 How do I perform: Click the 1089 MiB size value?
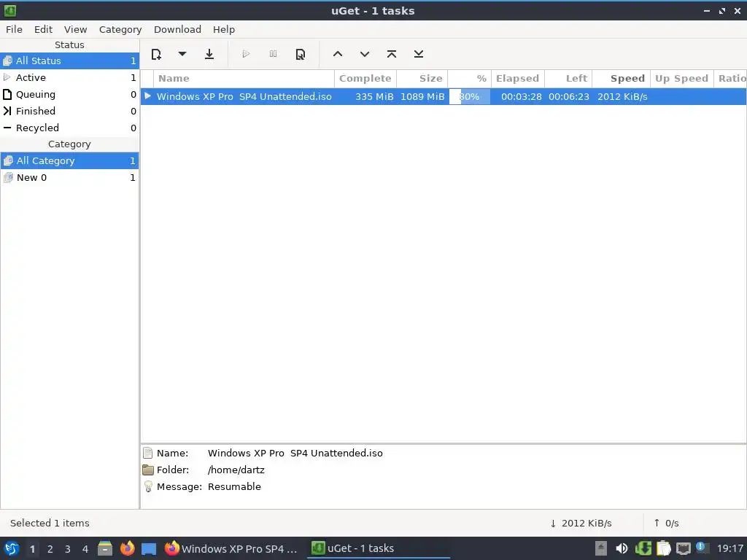422,97
